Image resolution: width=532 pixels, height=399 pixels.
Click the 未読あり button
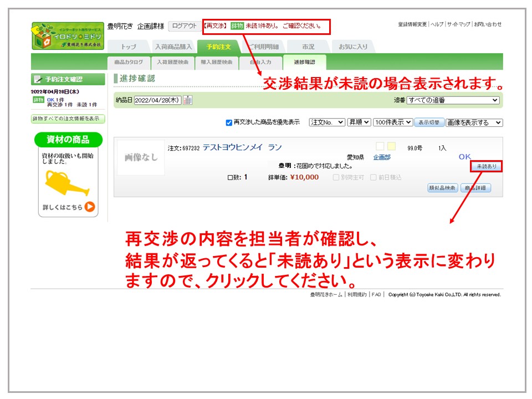[486, 166]
